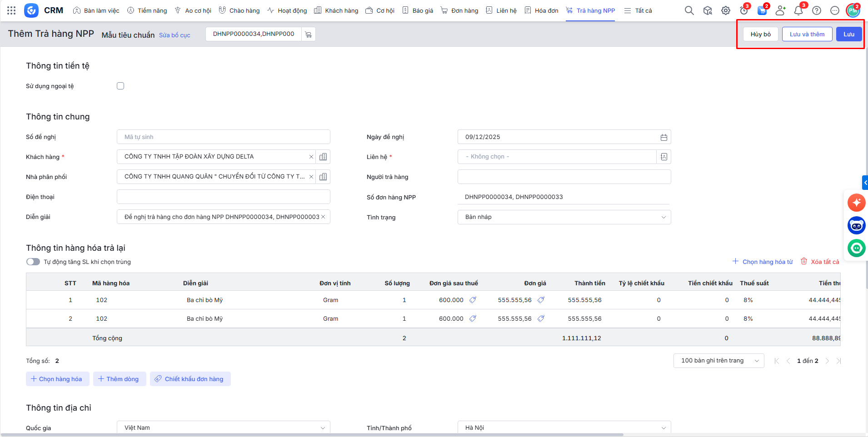Open the 100 bản ghi trên trang dropdown
This screenshot has height=437, width=868.
[x=718, y=361]
